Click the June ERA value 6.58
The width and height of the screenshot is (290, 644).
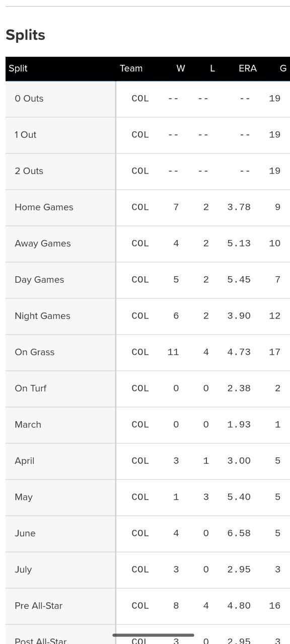239,533
